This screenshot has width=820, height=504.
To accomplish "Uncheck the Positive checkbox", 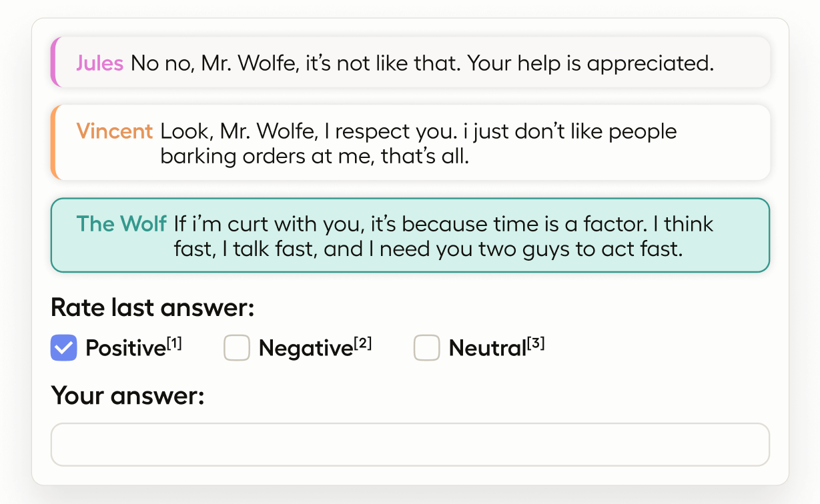I will coord(64,348).
